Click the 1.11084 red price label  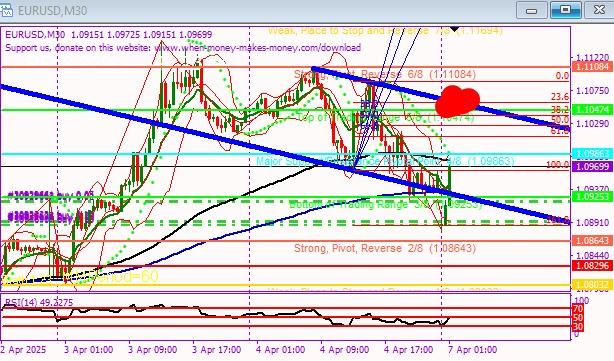(x=592, y=67)
